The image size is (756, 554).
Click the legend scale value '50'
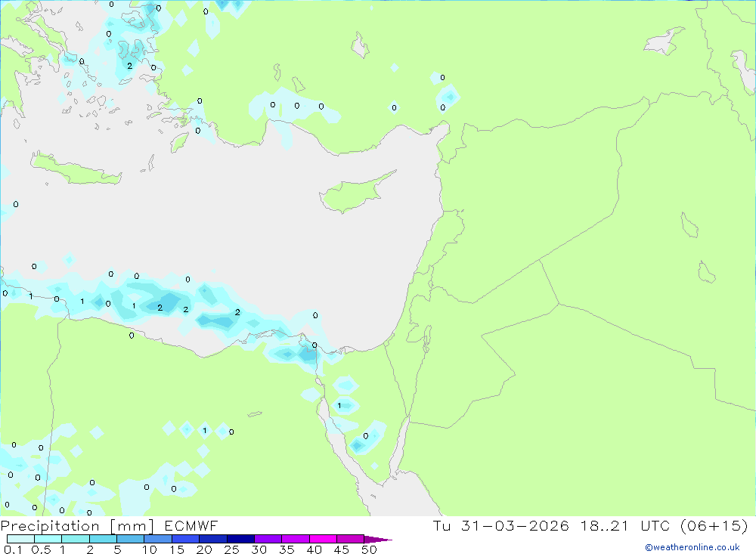click(370, 549)
